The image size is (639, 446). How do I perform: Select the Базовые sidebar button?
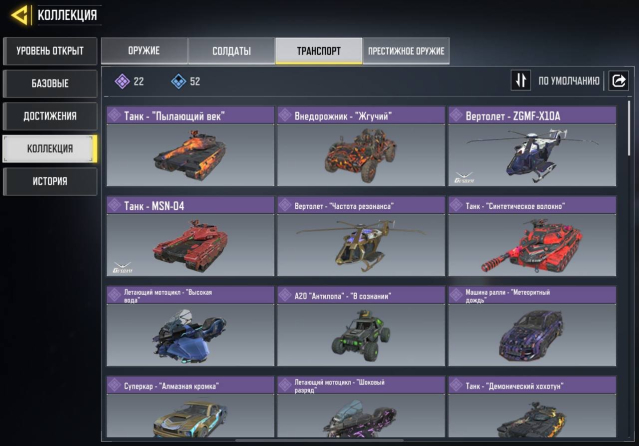[x=50, y=84]
